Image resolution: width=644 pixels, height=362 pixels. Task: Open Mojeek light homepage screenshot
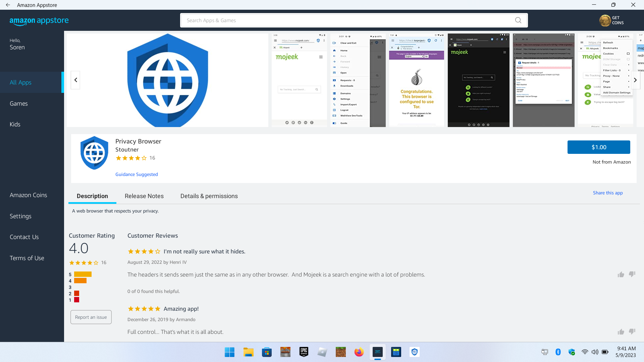tap(299, 80)
